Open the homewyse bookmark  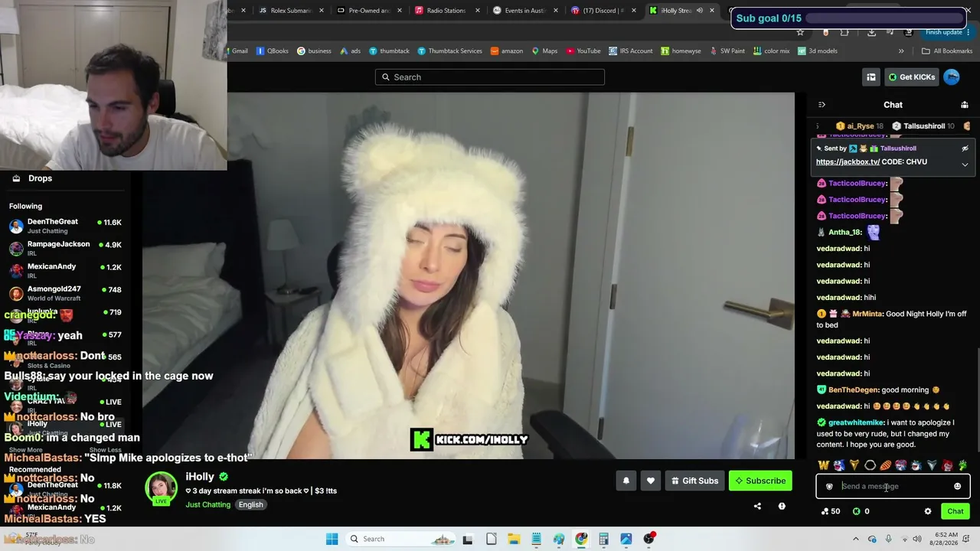pyautogui.click(x=681, y=51)
